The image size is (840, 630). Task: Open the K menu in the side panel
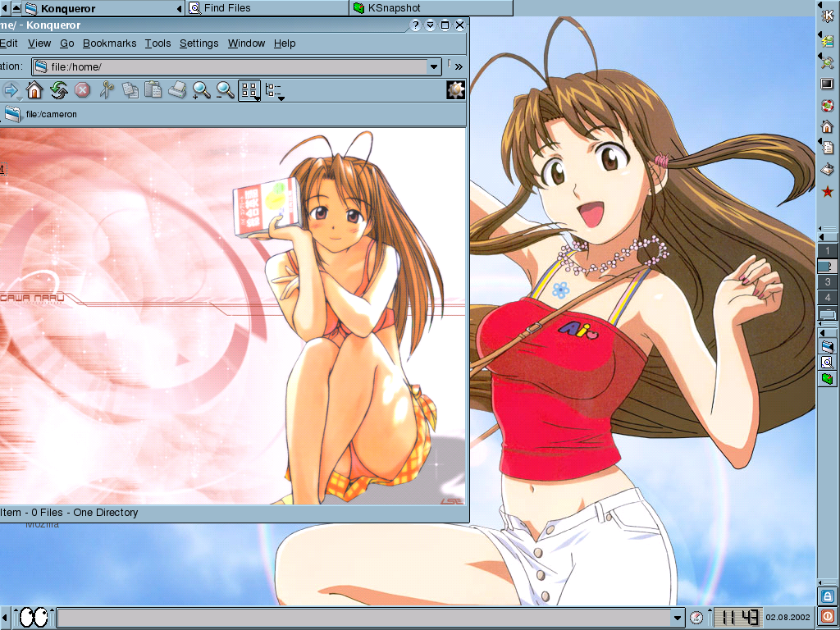click(x=828, y=15)
